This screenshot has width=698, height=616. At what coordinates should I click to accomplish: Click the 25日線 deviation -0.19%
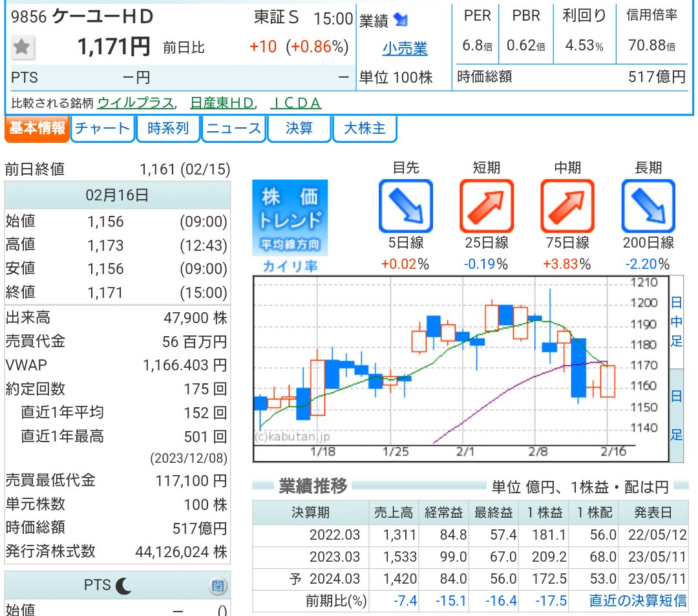[x=485, y=264]
